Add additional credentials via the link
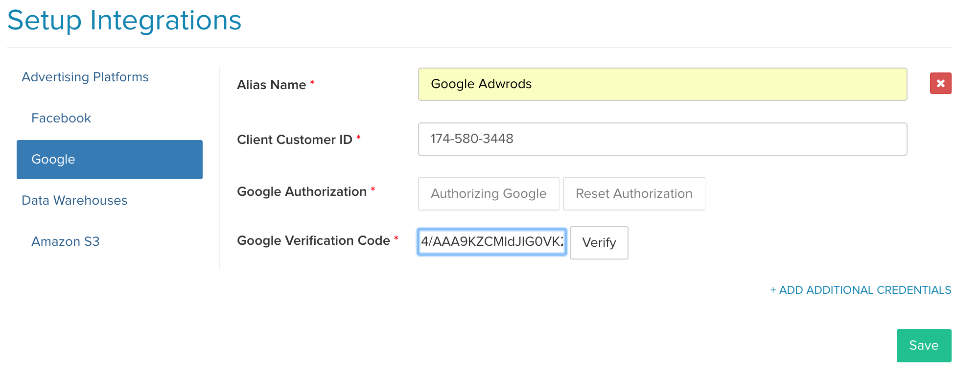980x379 pixels. 861,290
